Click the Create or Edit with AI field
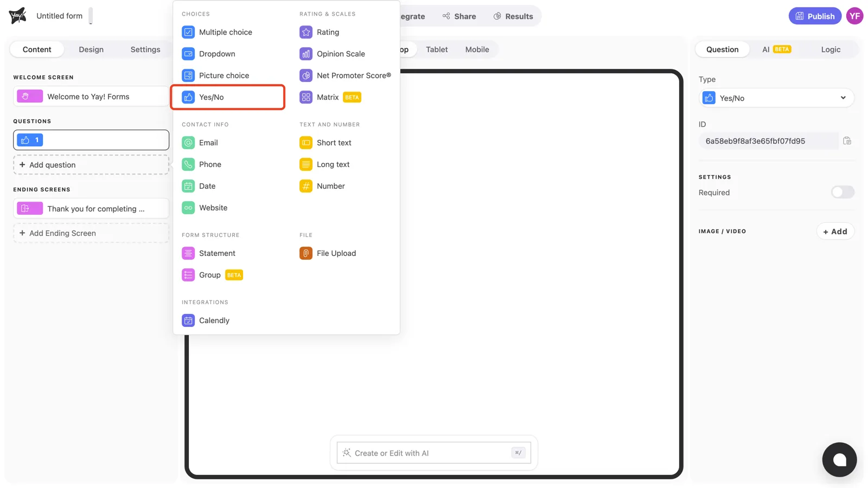 [433, 453]
